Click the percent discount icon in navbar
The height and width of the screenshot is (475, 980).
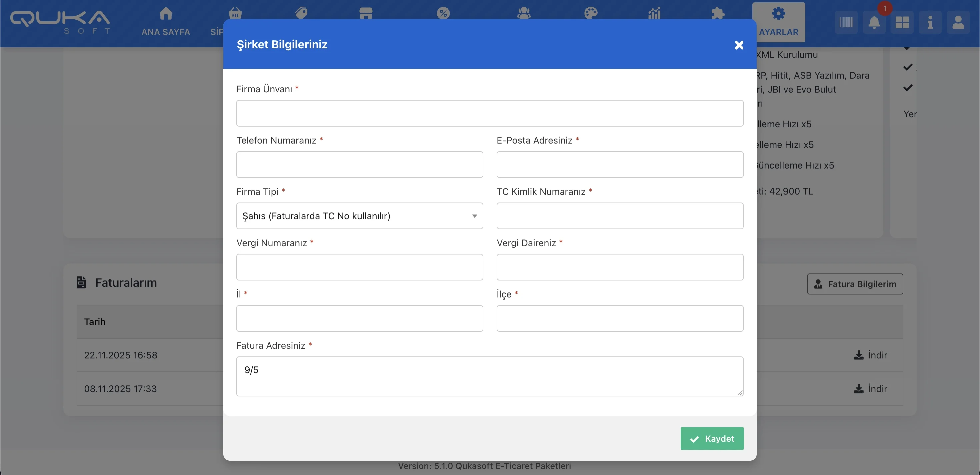tap(443, 13)
